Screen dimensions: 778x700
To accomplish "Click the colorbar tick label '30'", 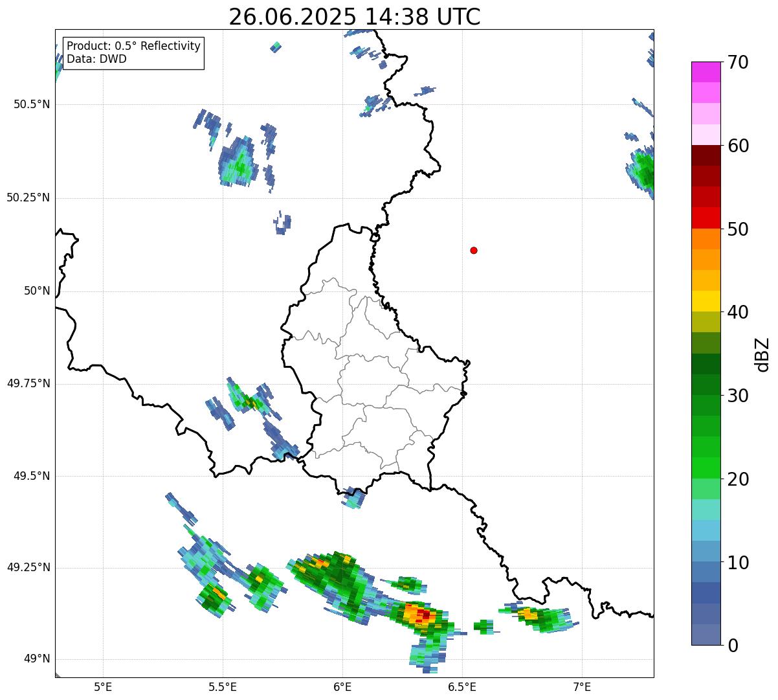I will pos(738,396).
